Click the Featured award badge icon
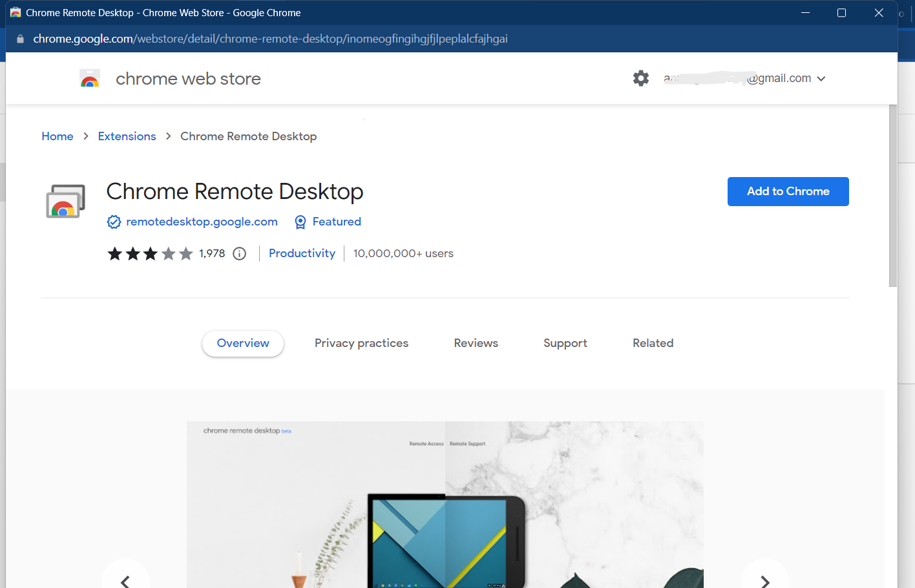This screenshot has height=588, width=915. point(300,222)
